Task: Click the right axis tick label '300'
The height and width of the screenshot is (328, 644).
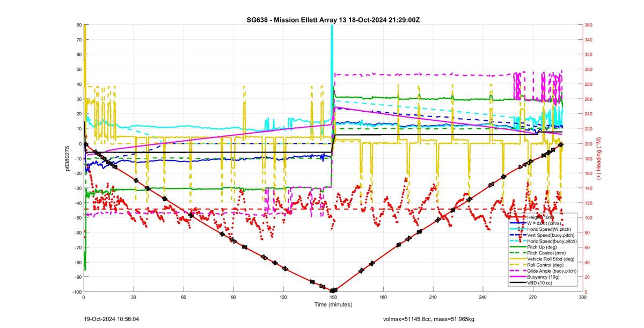Action: tap(589, 70)
